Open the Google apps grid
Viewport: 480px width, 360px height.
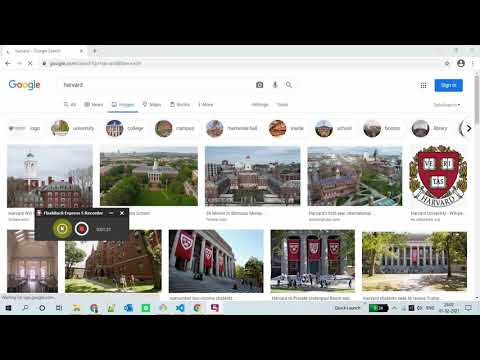coord(423,85)
